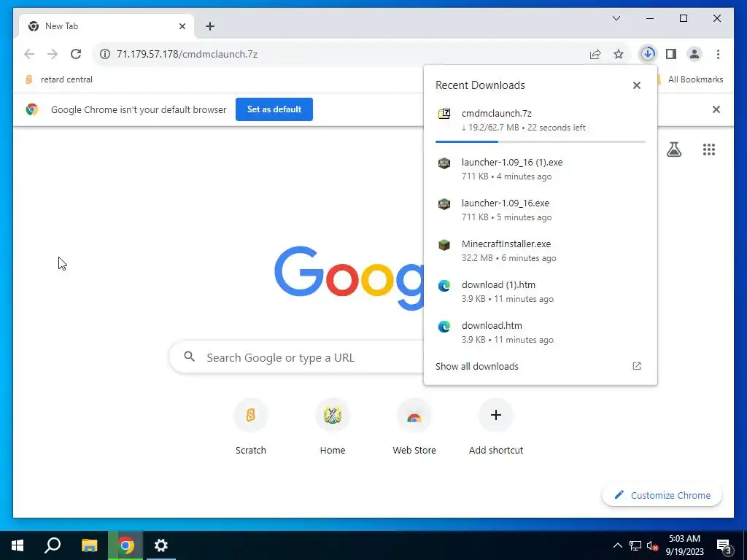Image resolution: width=747 pixels, height=560 pixels.
Task: Open the Home shortcut tile
Action: [333, 426]
